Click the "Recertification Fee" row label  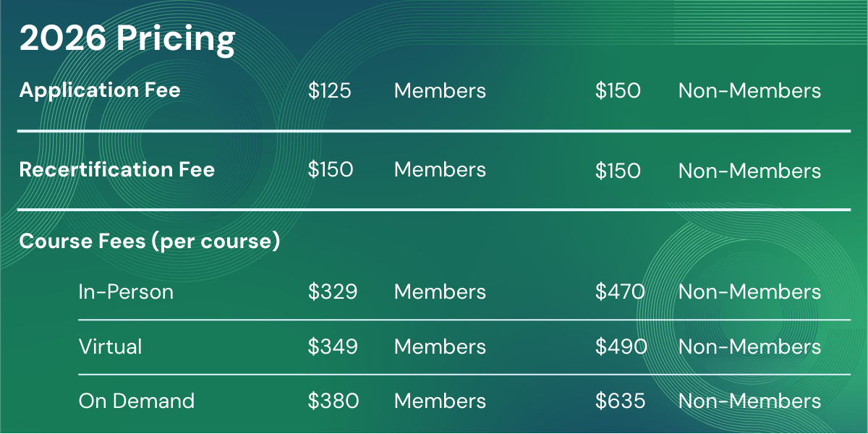click(x=116, y=169)
